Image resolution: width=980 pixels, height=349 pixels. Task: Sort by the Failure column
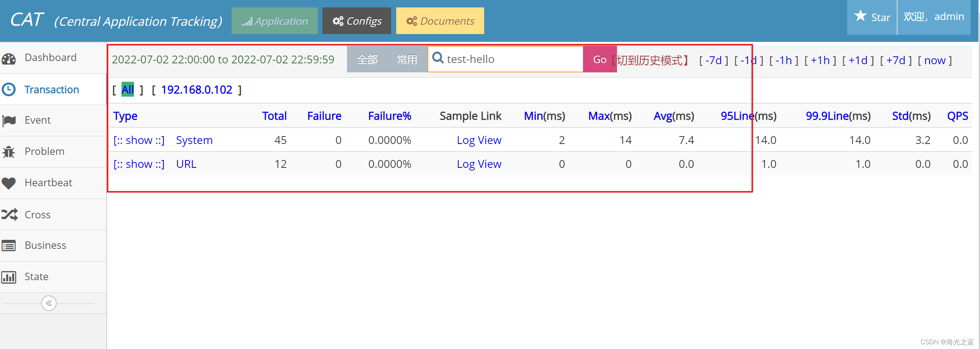point(324,116)
